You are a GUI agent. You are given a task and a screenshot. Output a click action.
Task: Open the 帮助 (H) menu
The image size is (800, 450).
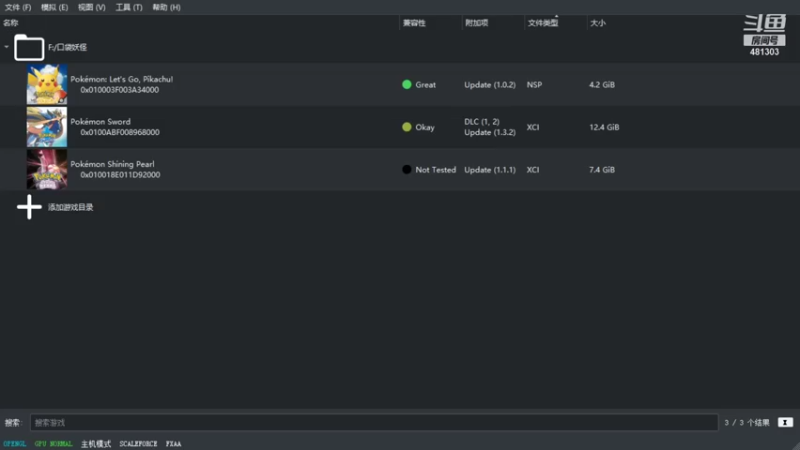(166, 7)
